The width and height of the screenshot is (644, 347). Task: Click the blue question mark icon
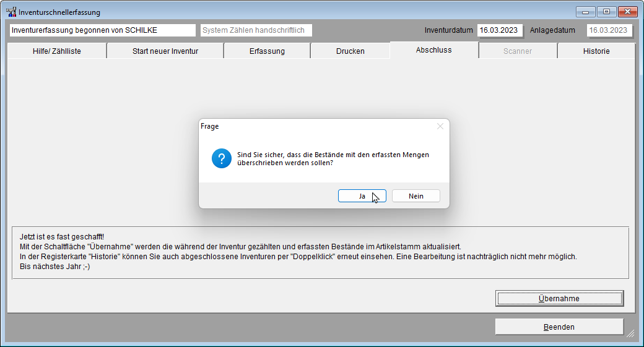tap(222, 158)
